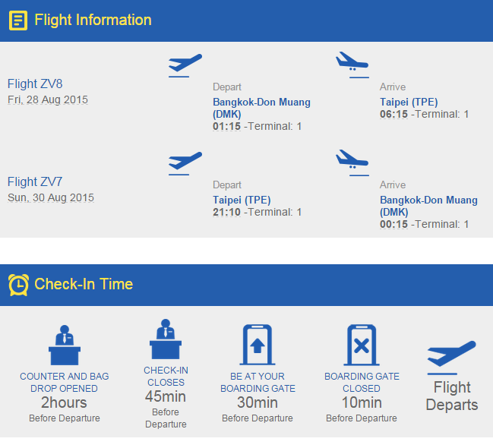Click the counter and bag drop opened icon
Viewport: 493px width, 448px height.
pos(65,346)
